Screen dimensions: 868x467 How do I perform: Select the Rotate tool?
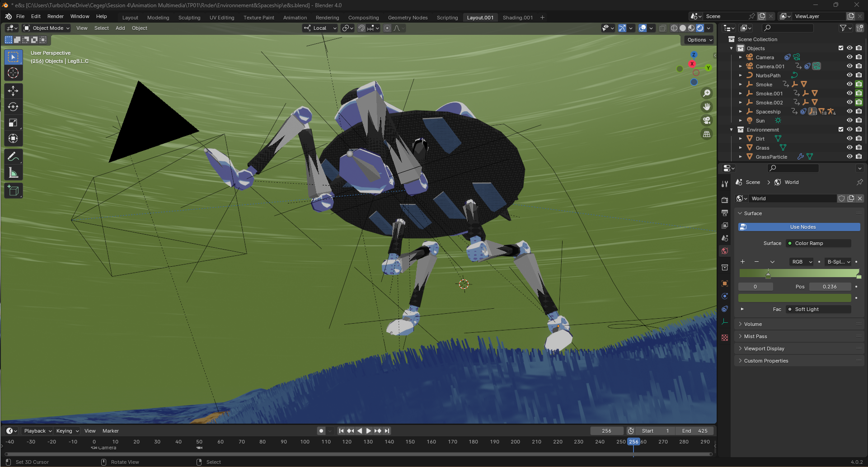pos(13,107)
